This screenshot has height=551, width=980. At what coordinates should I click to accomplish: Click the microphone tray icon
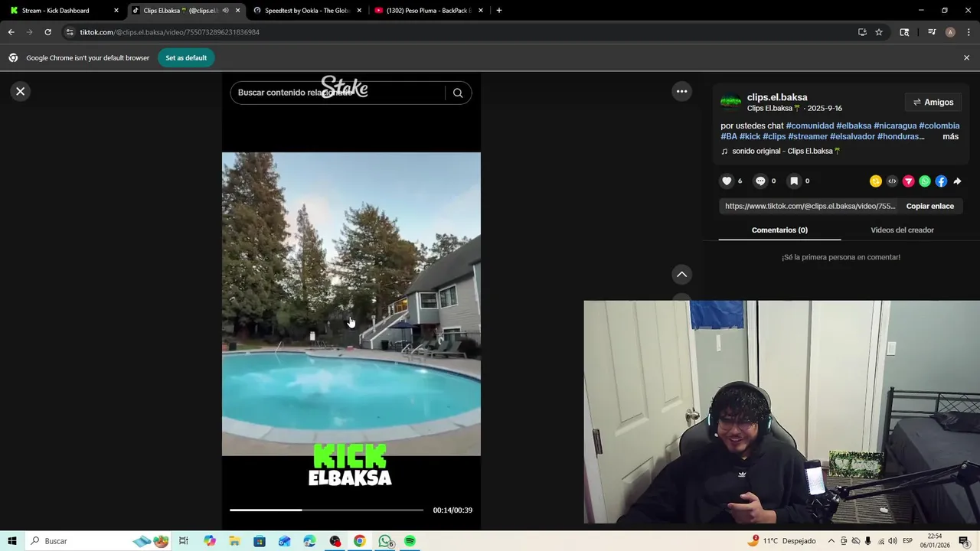click(x=868, y=541)
